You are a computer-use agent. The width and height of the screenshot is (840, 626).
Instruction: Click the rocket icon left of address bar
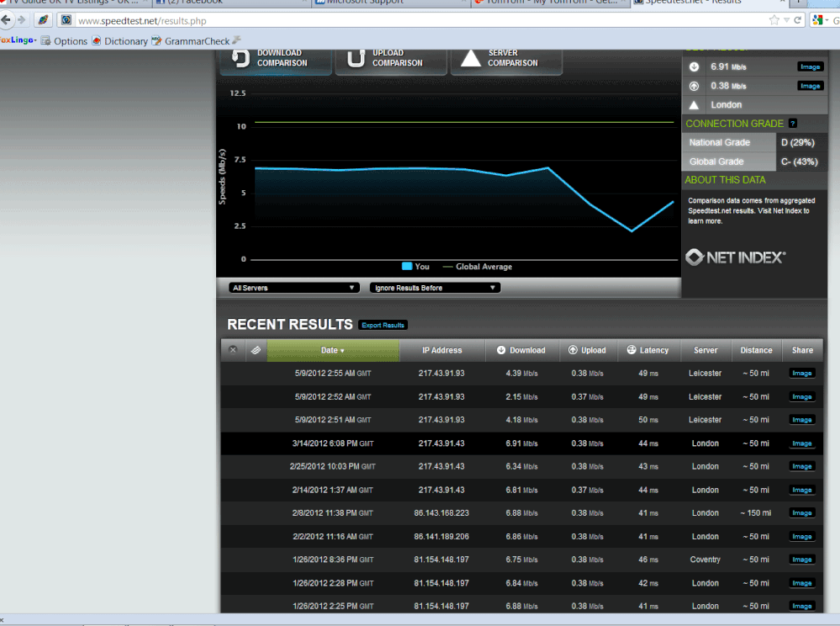(x=43, y=20)
